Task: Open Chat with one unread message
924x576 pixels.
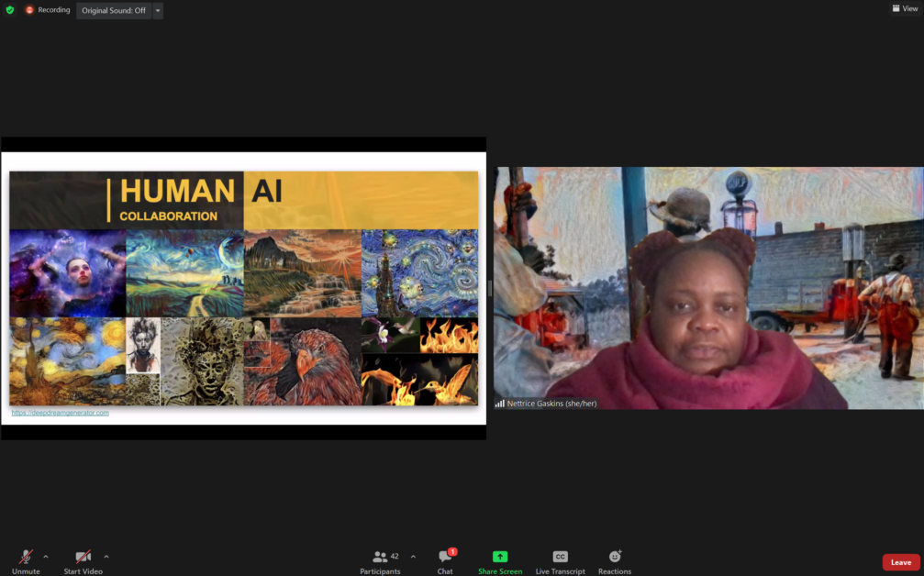Action: click(446, 562)
